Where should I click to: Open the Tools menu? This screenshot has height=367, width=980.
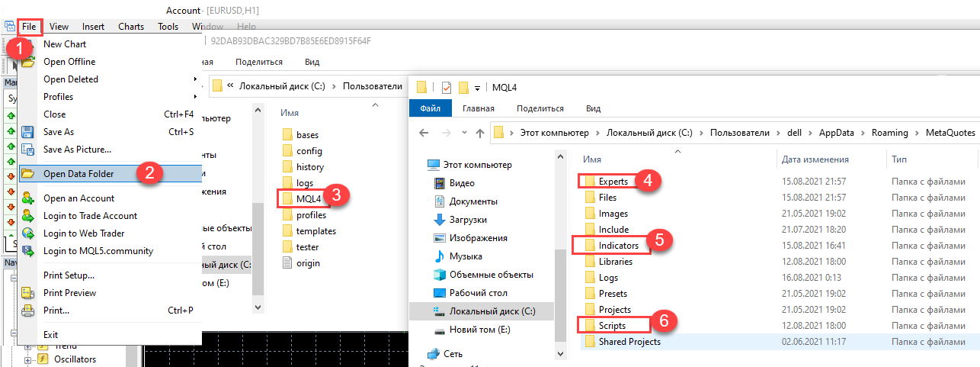[168, 26]
